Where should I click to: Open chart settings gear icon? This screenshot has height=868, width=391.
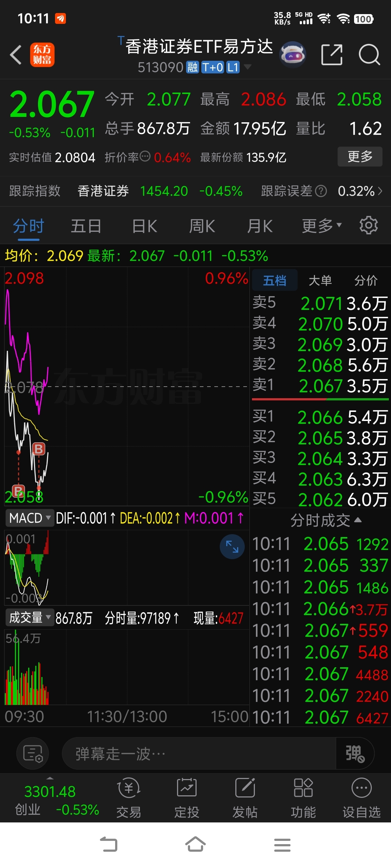(x=369, y=226)
